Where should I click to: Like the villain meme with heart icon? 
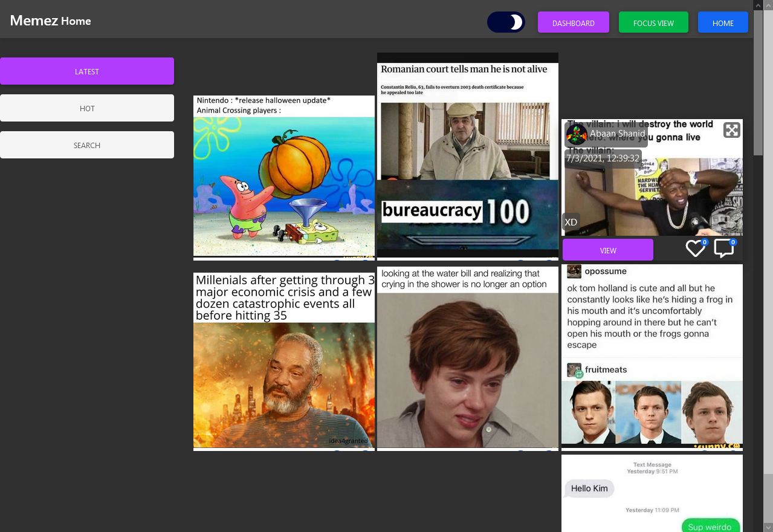[x=695, y=248]
